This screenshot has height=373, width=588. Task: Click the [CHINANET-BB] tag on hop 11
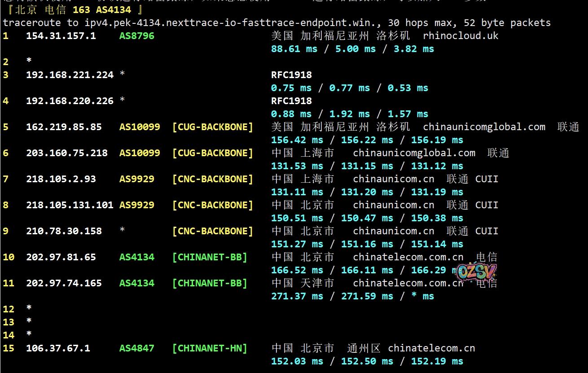pos(210,283)
